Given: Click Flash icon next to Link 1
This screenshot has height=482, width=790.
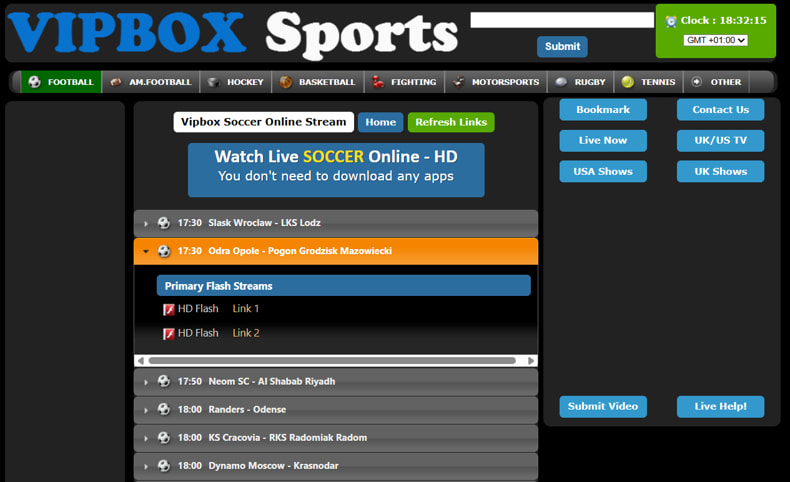Looking at the screenshot, I should tap(169, 309).
